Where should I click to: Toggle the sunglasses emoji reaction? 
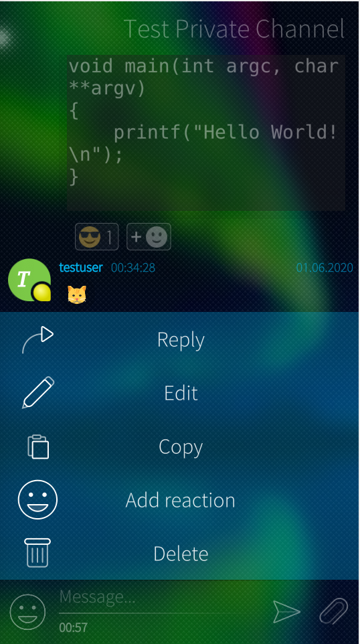(96, 236)
